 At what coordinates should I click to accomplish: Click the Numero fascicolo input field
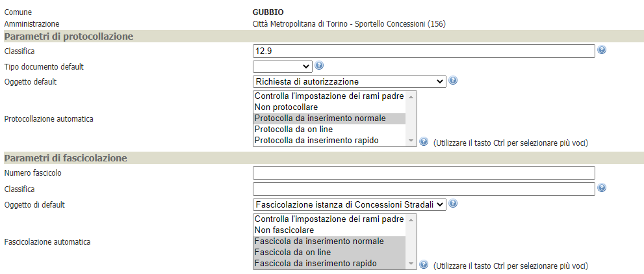tap(424, 173)
